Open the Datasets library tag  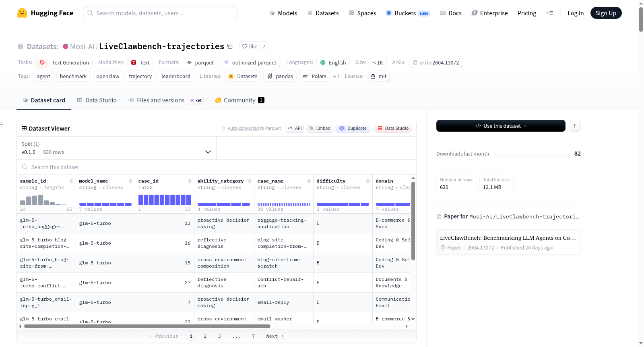pos(243,76)
